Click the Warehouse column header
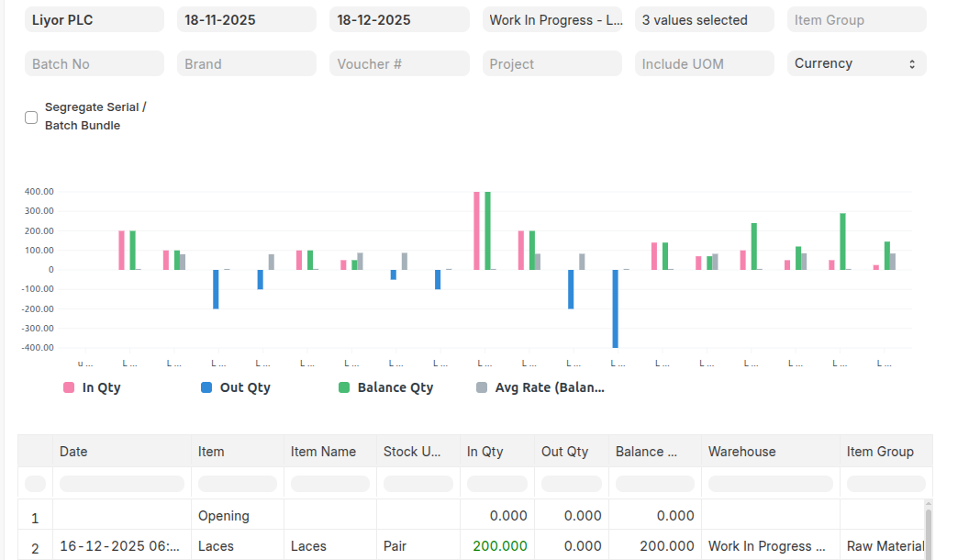 (x=770, y=452)
